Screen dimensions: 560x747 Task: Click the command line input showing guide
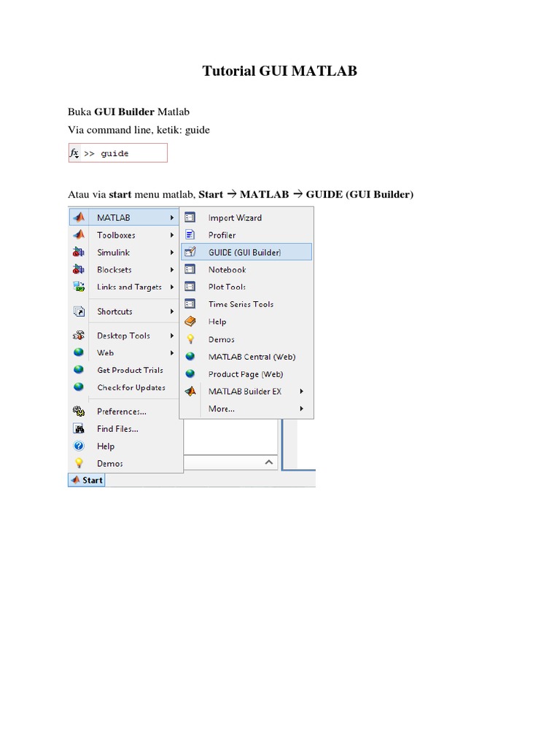(x=118, y=153)
